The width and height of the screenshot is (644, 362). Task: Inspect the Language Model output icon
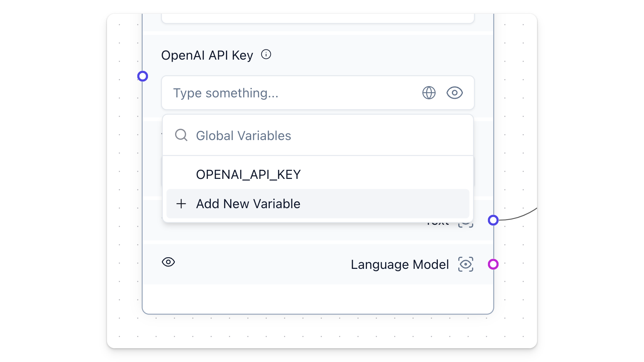point(465,264)
